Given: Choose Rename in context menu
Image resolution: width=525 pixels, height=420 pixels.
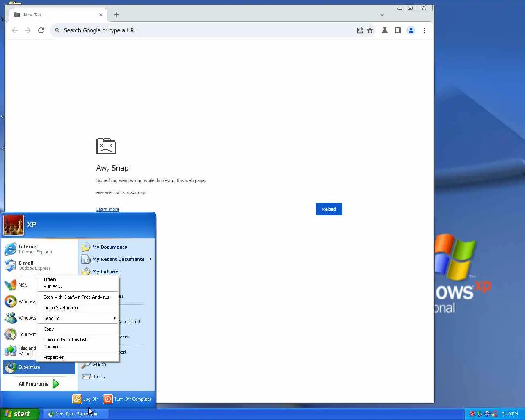Looking at the screenshot, I should pos(78,347).
